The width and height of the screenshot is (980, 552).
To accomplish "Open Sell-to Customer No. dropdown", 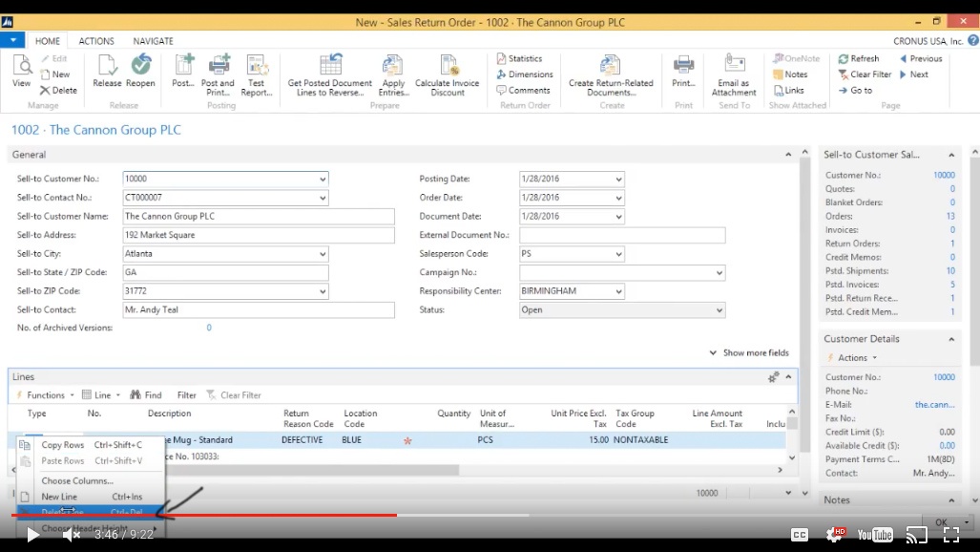I will [x=323, y=179].
